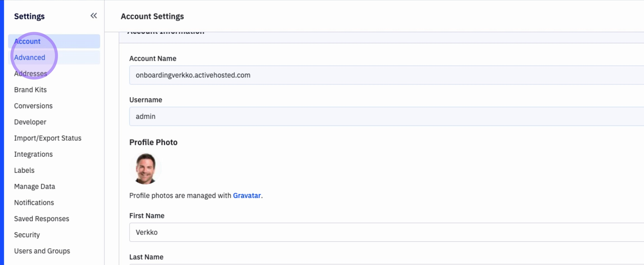This screenshot has height=265, width=644.
Task: Go to the Notifications settings
Action: click(34, 202)
